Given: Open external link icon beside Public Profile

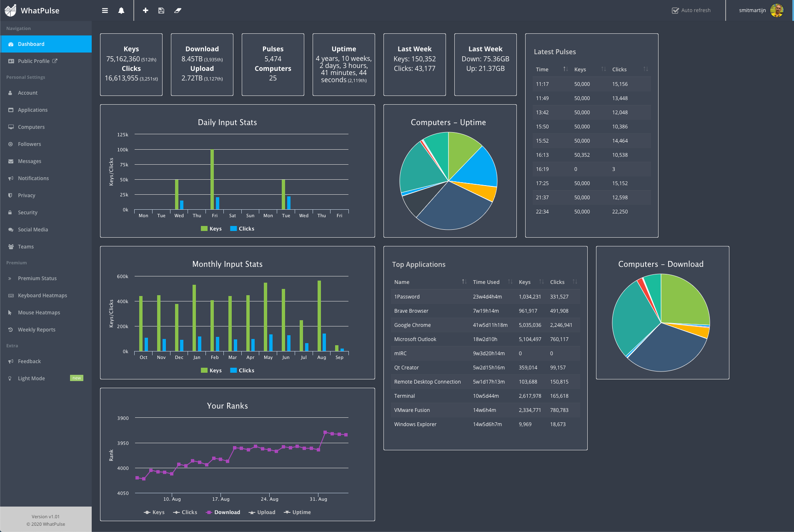Looking at the screenshot, I should (x=55, y=61).
